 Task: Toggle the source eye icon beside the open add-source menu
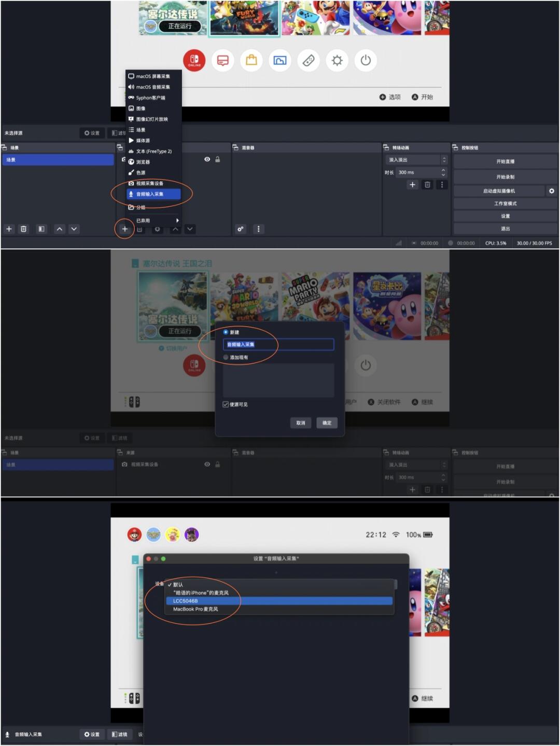(207, 159)
